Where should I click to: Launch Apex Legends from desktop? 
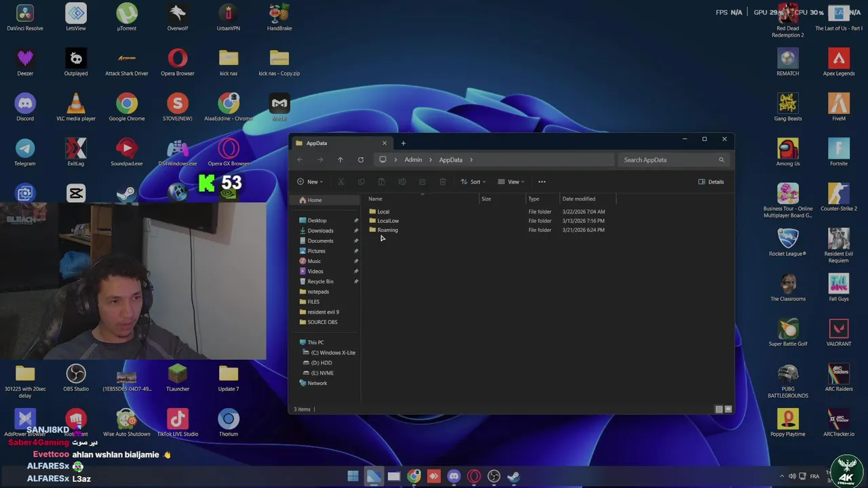click(839, 62)
